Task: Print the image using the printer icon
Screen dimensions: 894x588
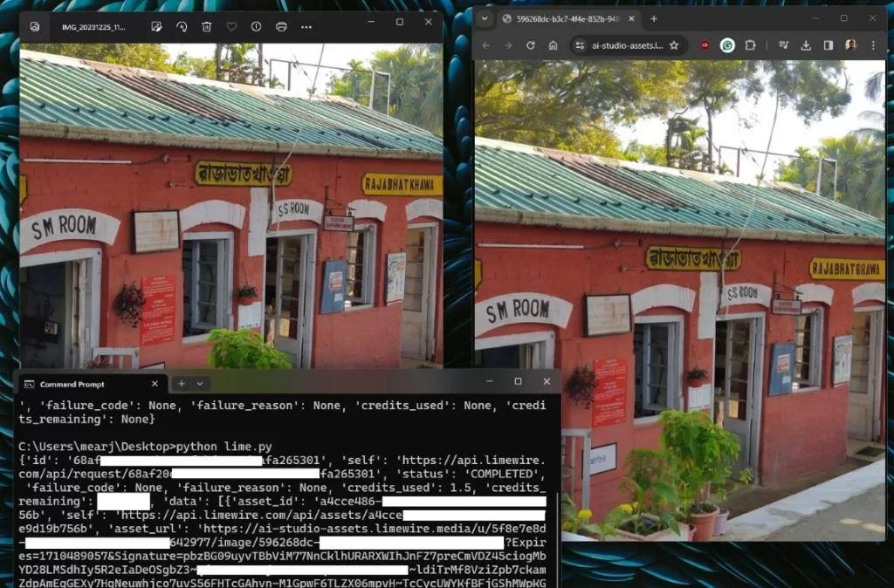Action: (281, 27)
